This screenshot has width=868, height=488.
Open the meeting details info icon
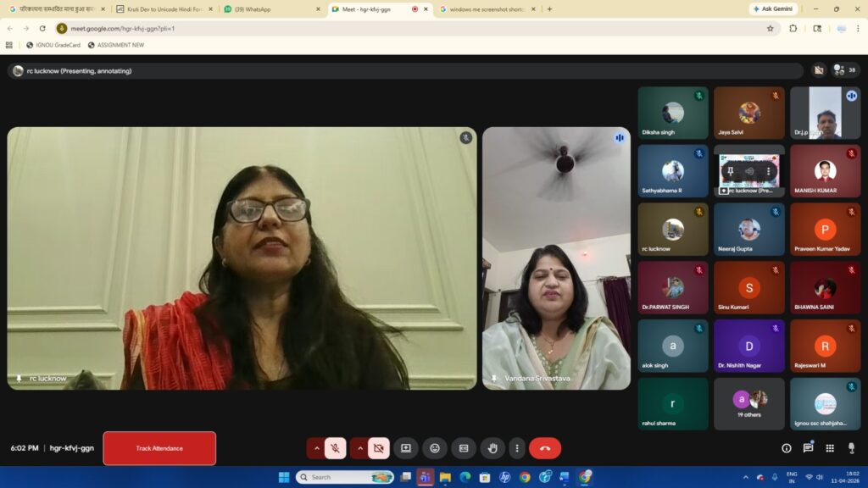pos(786,448)
